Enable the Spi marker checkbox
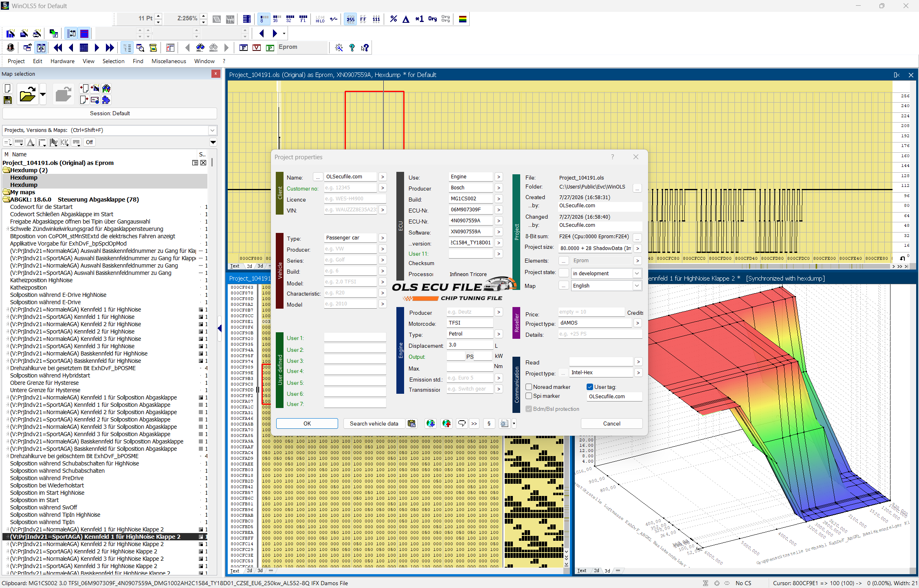 (529, 396)
